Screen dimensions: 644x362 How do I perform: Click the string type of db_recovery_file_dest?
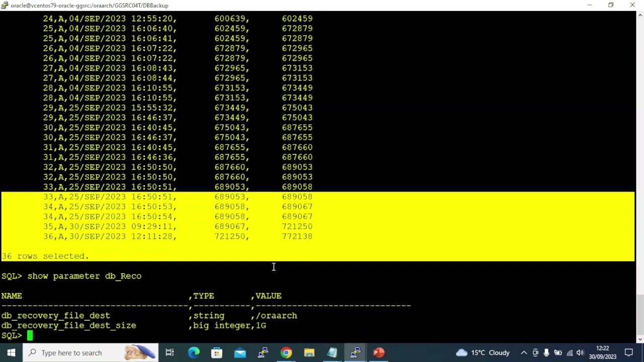209,316
